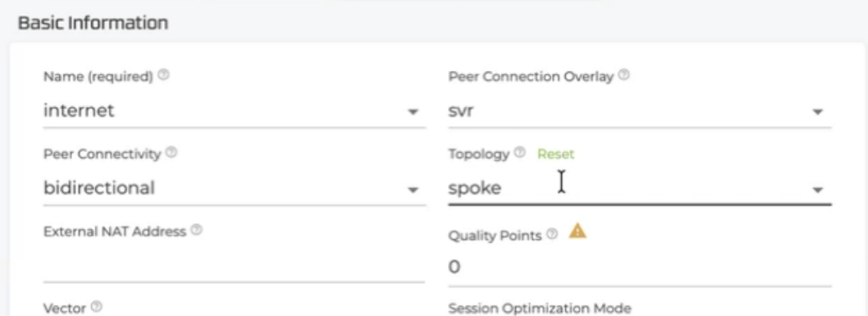Show help for Peer Connection Overlay
Screen dimensions: 868x316
coord(624,74)
